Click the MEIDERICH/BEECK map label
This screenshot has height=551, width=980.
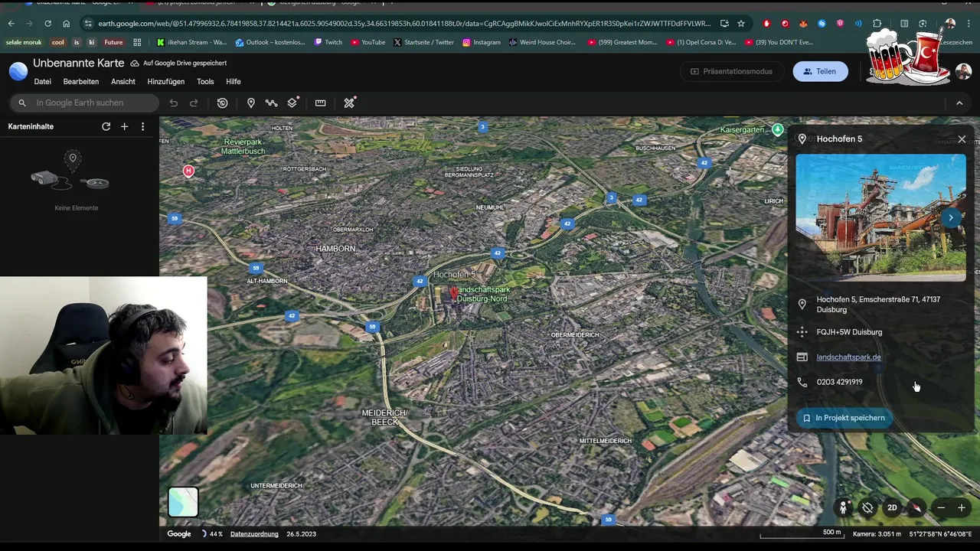[384, 417]
